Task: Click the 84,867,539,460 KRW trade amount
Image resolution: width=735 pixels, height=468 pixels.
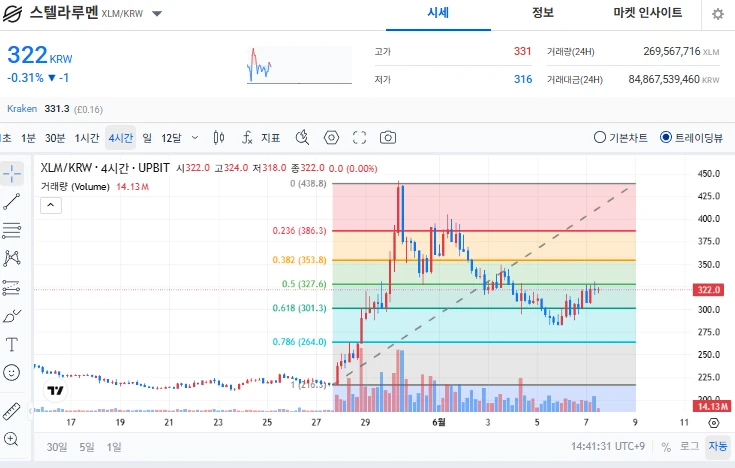Action: [674, 79]
